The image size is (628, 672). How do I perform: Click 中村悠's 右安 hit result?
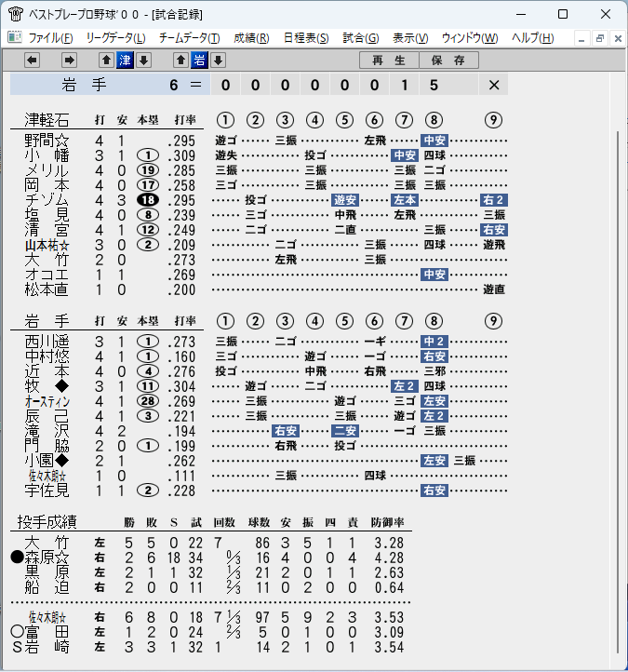click(x=434, y=356)
